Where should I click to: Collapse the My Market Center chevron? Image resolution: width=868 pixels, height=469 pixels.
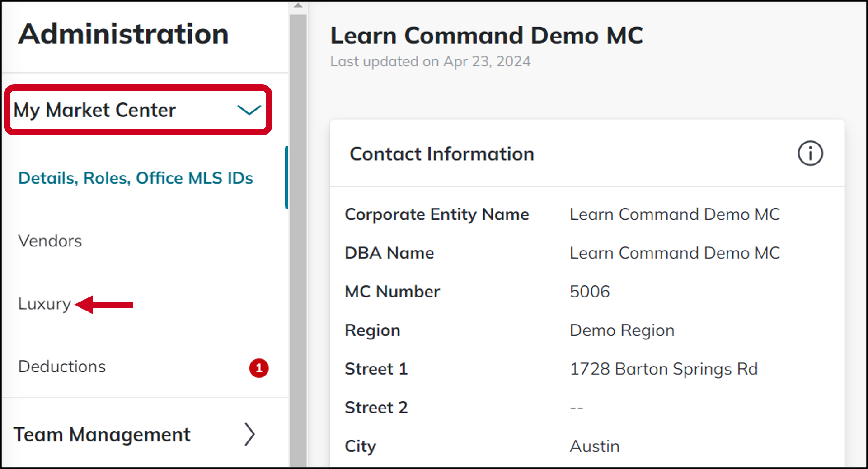(249, 110)
